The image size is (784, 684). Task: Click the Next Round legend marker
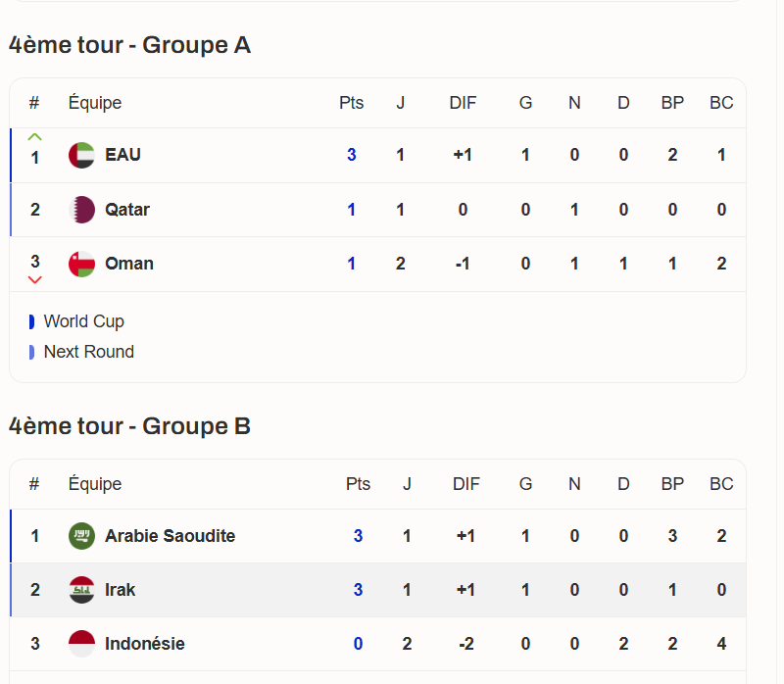[31, 352]
